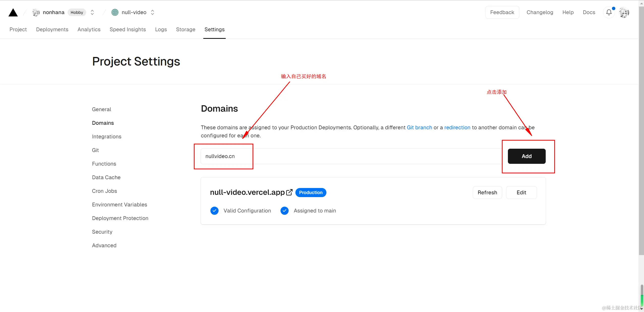Click the Production badge

tap(311, 193)
